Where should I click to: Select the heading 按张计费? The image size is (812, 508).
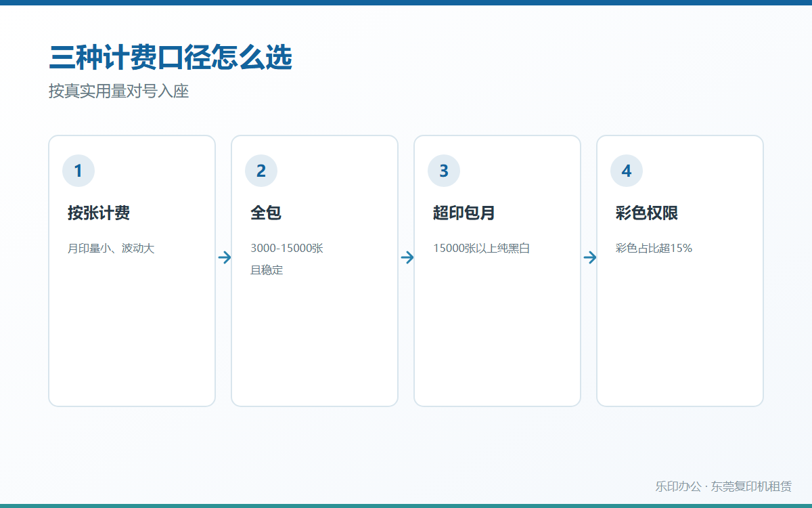(99, 213)
